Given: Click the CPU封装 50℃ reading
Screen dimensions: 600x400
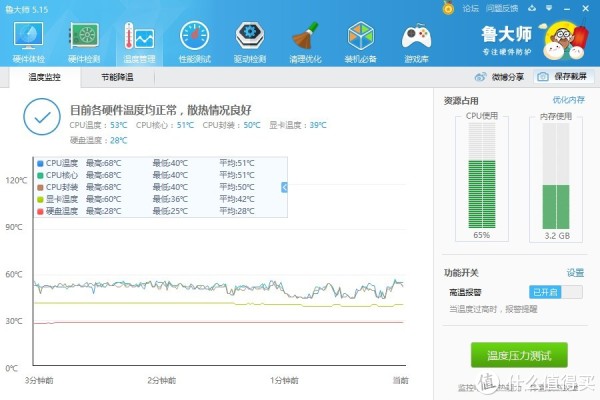Looking at the screenshot, I should tap(232, 125).
